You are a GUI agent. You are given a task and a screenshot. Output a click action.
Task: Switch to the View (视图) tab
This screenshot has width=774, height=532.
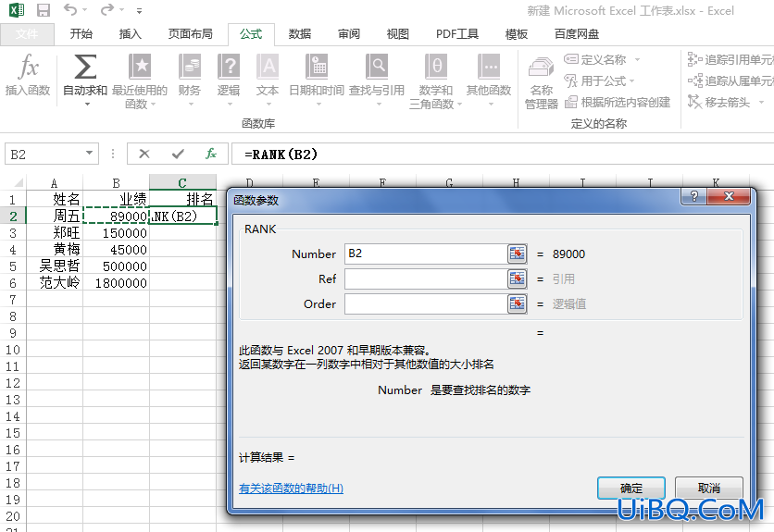click(397, 34)
